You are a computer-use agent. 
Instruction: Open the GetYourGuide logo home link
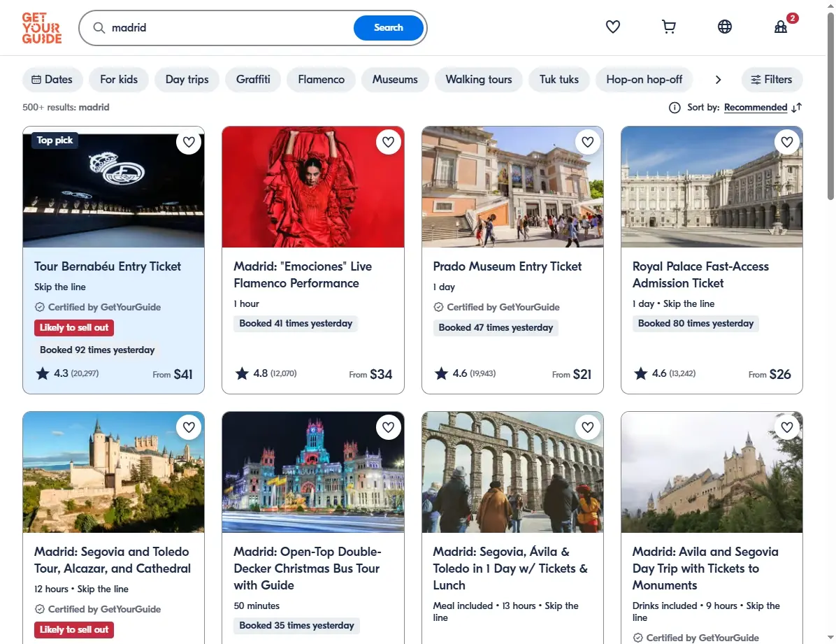(x=41, y=28)
